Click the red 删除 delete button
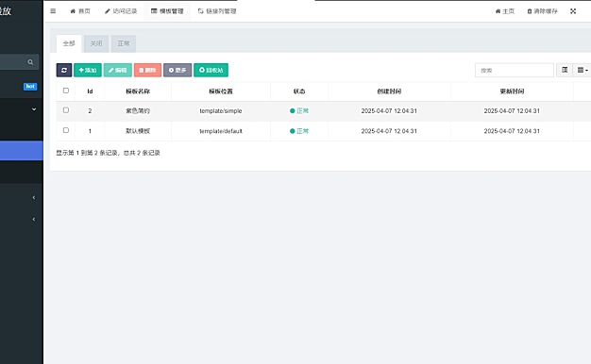Viewport: 591px width, 364px height. click(x=147, y=70)
